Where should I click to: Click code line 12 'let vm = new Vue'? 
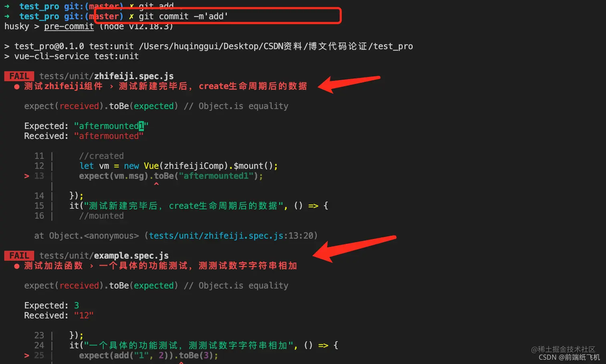coord(178,166)
